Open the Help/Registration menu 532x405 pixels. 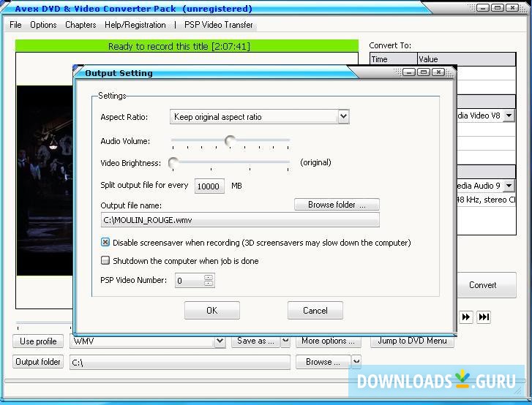[x=135, y=25]
